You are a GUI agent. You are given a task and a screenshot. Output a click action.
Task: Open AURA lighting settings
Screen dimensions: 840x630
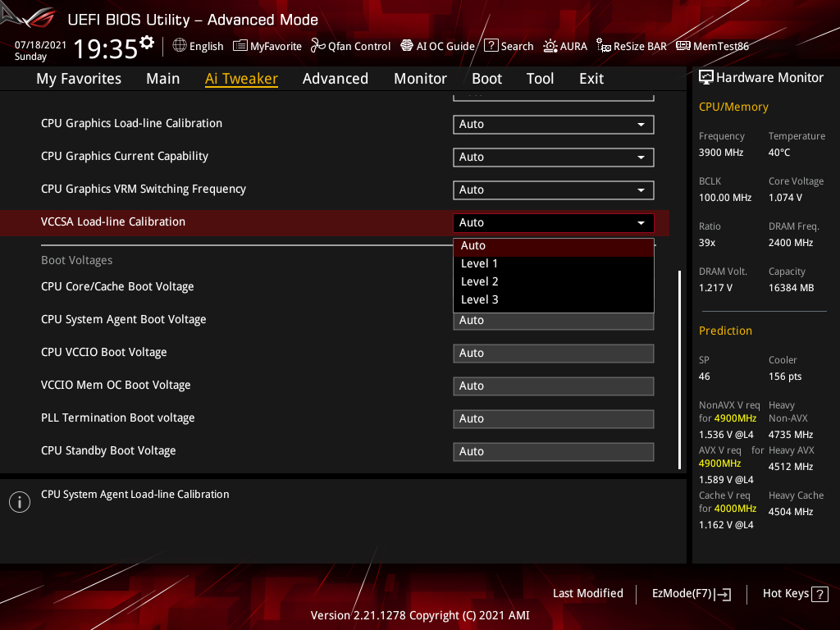(x=565, y=46)
